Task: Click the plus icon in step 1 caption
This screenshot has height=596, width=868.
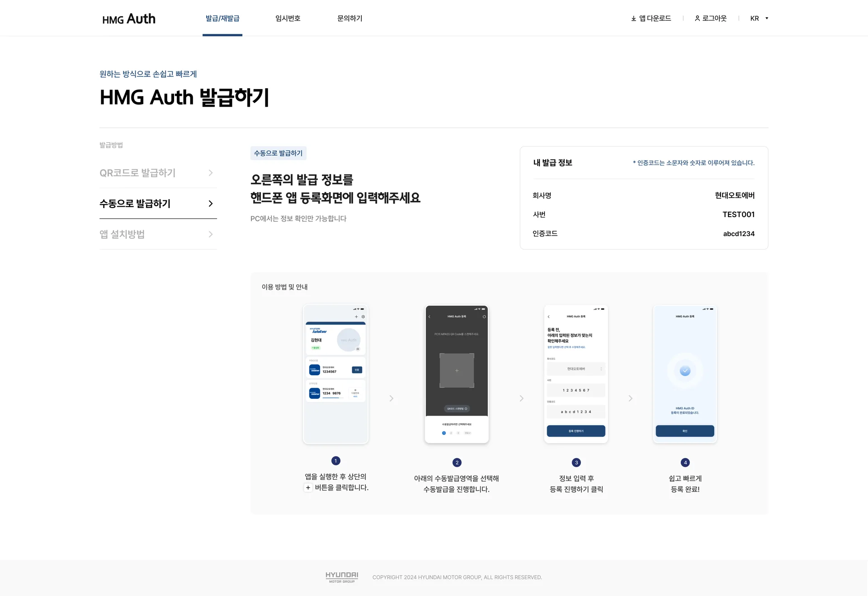Action: coord(308,487)
